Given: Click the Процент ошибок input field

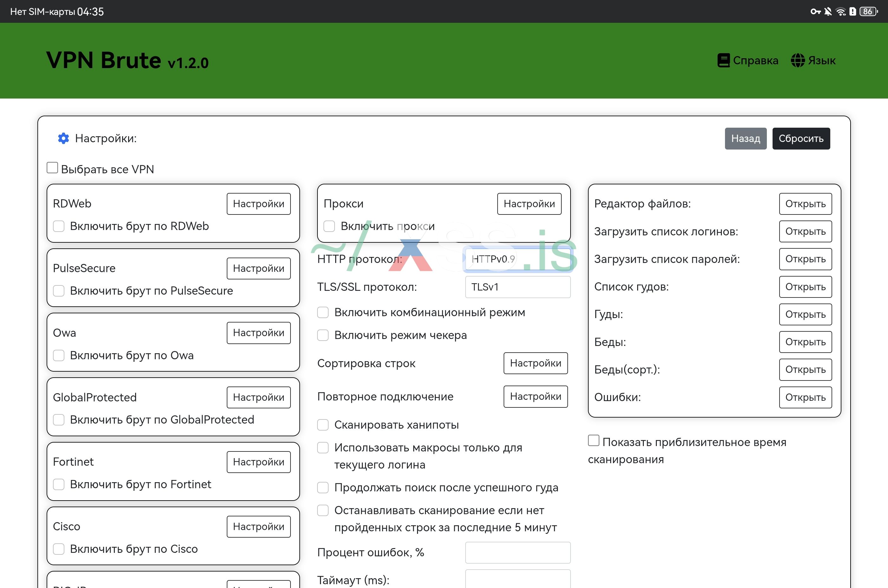Looking at the screenshot, I should [x=518, y=553].
